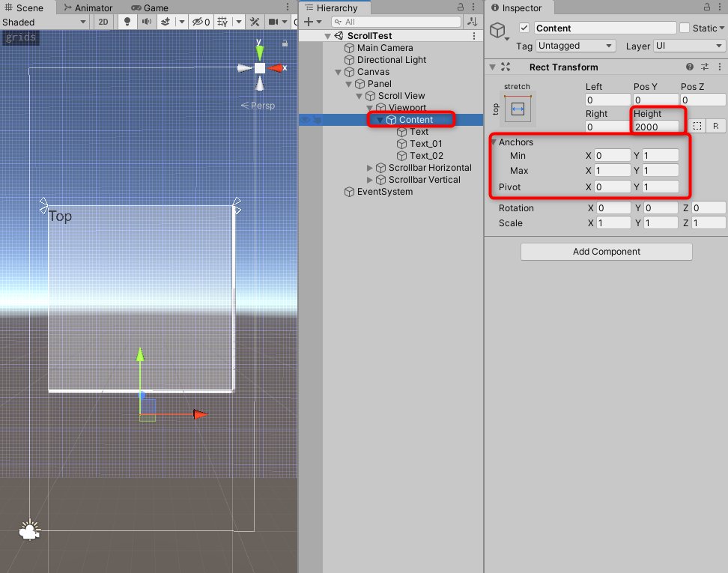Collapse Panel tree node
The height and width of the screenshot is (573, 728).
pos(349,84)
